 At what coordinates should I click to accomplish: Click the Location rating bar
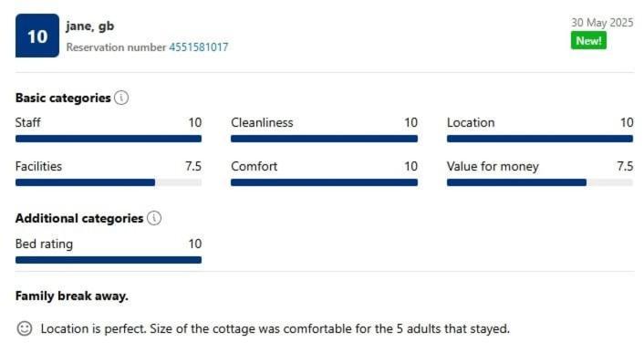540,139
